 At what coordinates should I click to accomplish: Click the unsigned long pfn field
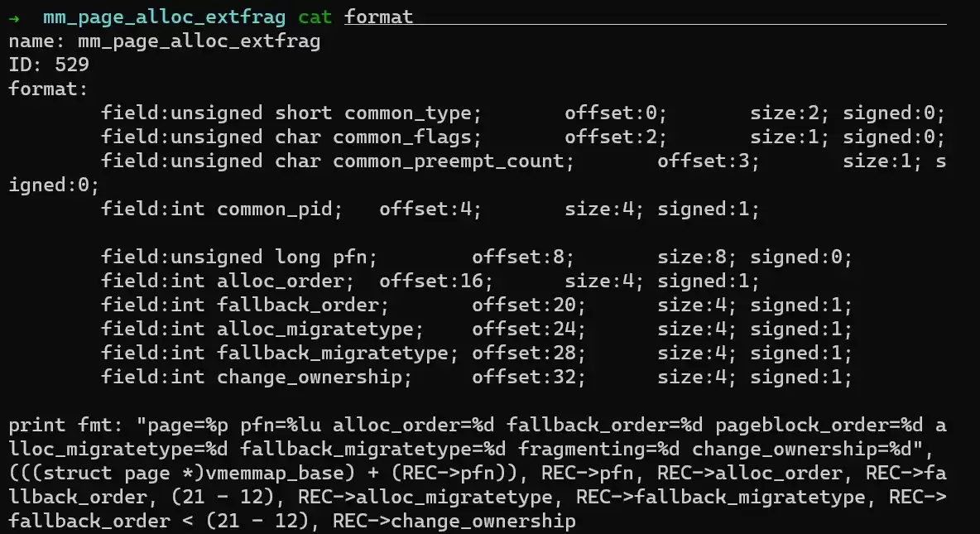[x=239, y=257]
